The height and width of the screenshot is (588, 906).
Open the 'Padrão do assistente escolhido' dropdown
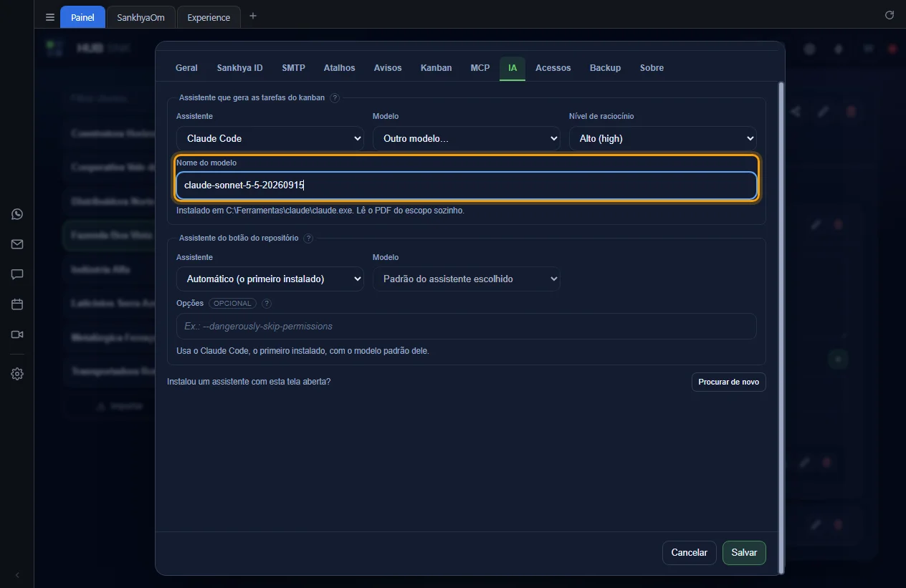467,279
